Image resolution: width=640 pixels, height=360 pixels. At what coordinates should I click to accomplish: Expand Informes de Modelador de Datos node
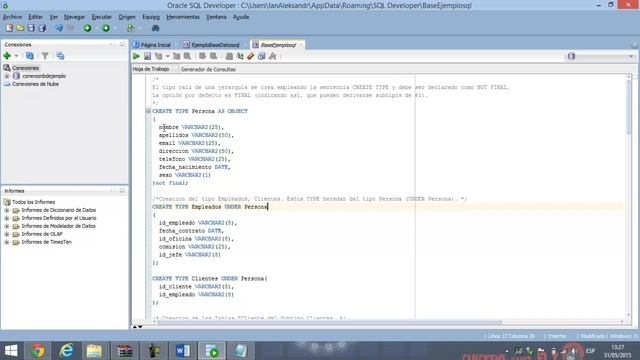[x=7, y=226]
